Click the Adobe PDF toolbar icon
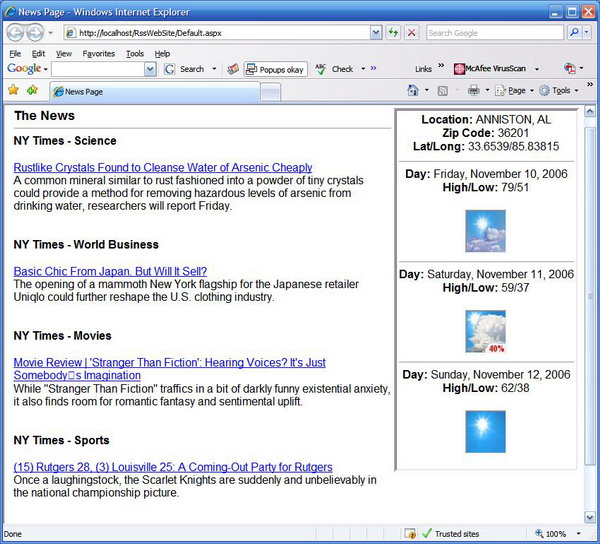The width and height of the screenshot is (600, 544). pos(569,68)
